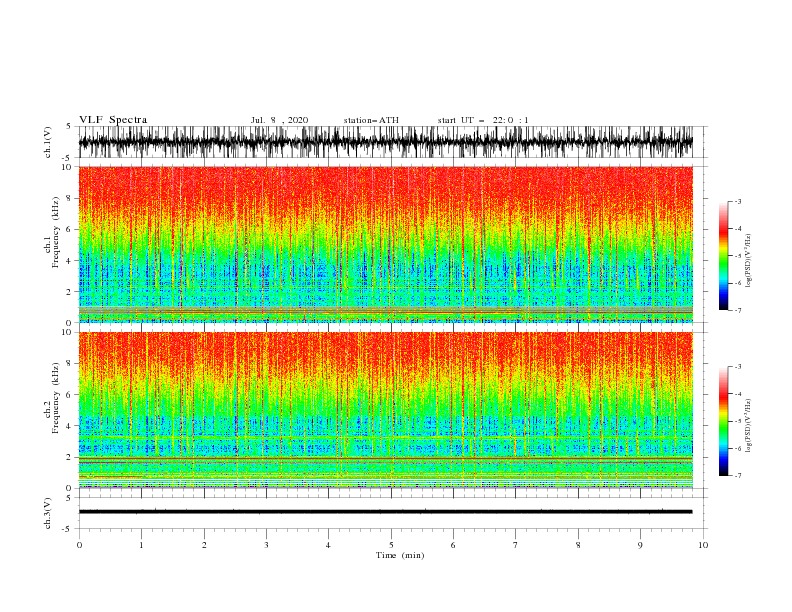Click the ch.2 color bar "log(PSD)(V²/Hz)" label
Screen dimensions: 792x612
click(x=749, y=425)
